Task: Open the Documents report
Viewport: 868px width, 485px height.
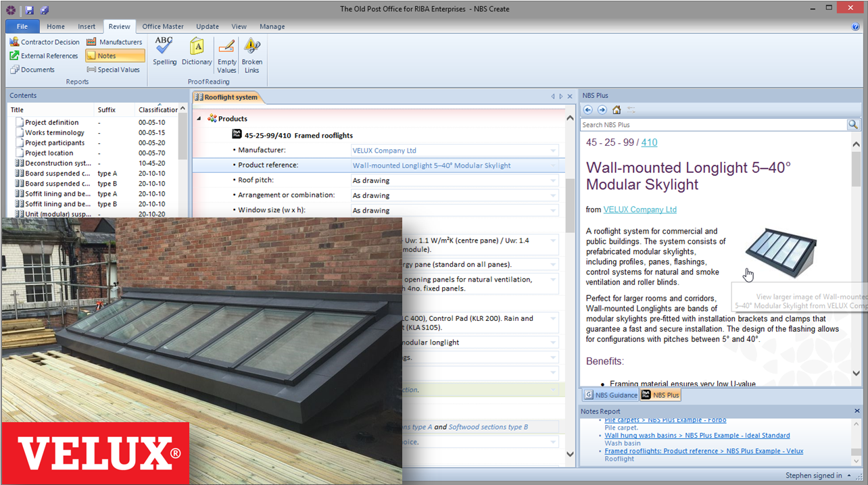Action: pyautogui.click(x=32, y=69)
